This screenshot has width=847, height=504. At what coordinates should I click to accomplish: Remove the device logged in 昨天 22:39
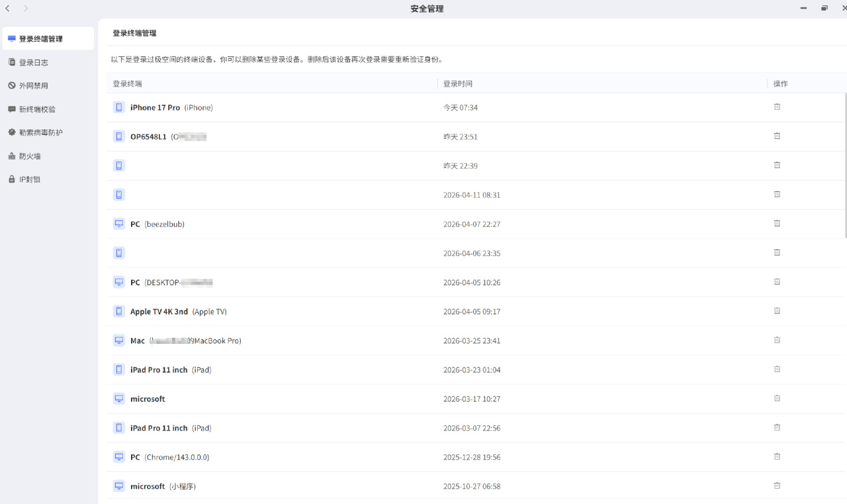point(777,165)
